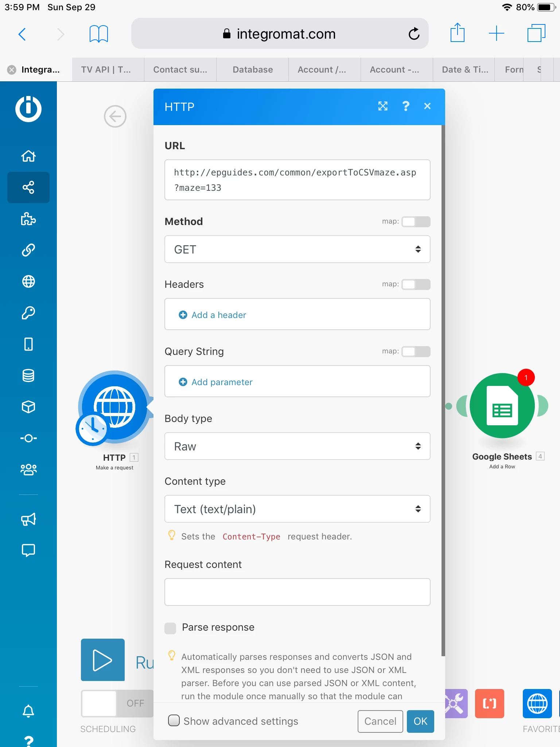The height and width of the screenshot is (747, 560).
Task: Toggle Headers map switch
Action: coord(416,285)
